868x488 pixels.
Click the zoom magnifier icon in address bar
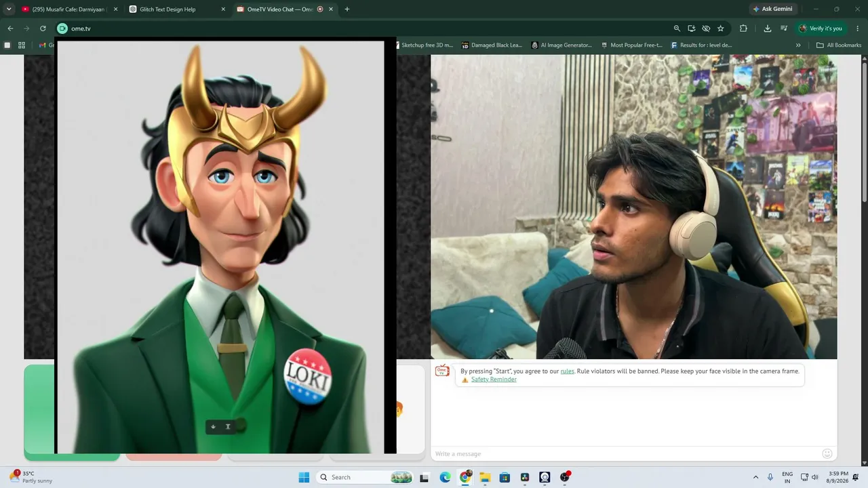tap(677, 28)
